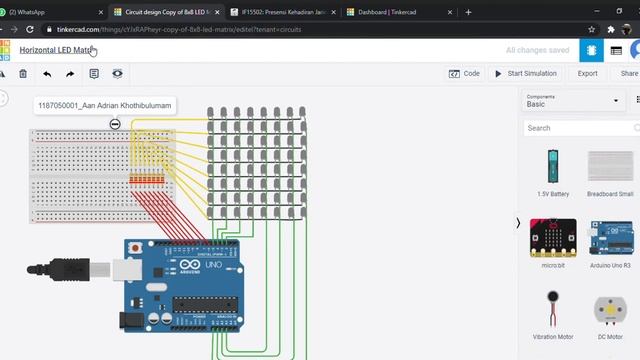The image size is (640, 360).
Task: Switch to the IF15502 Presensi tab
Action: click(283, 12)
